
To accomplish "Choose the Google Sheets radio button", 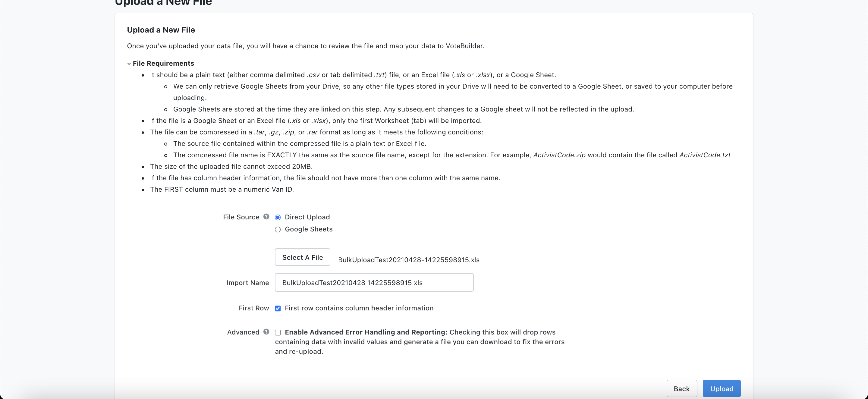I will tap(278, 230).
